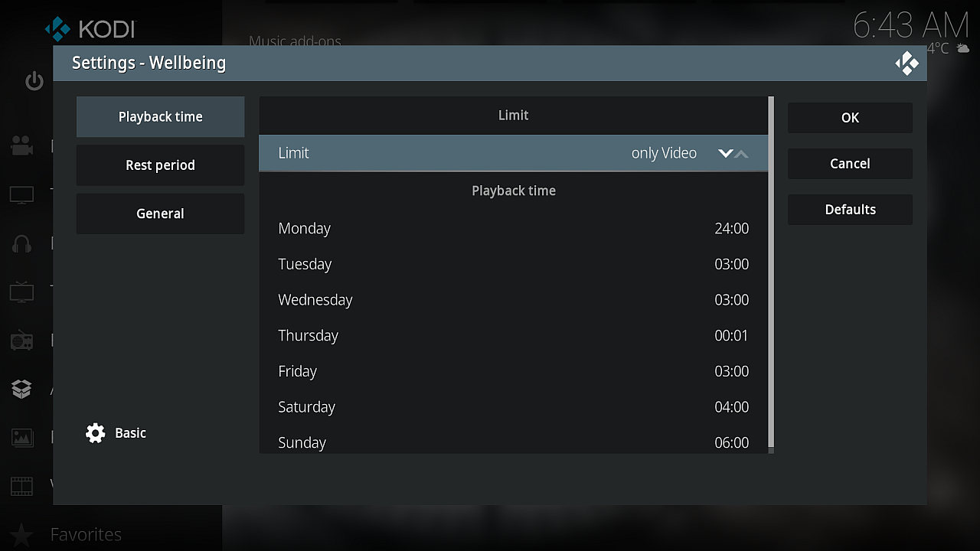Viewport: 980px width, 551px height.
Task: Switch to the Rest period tab
Action: pyautogui.click(x=160, y=165)
